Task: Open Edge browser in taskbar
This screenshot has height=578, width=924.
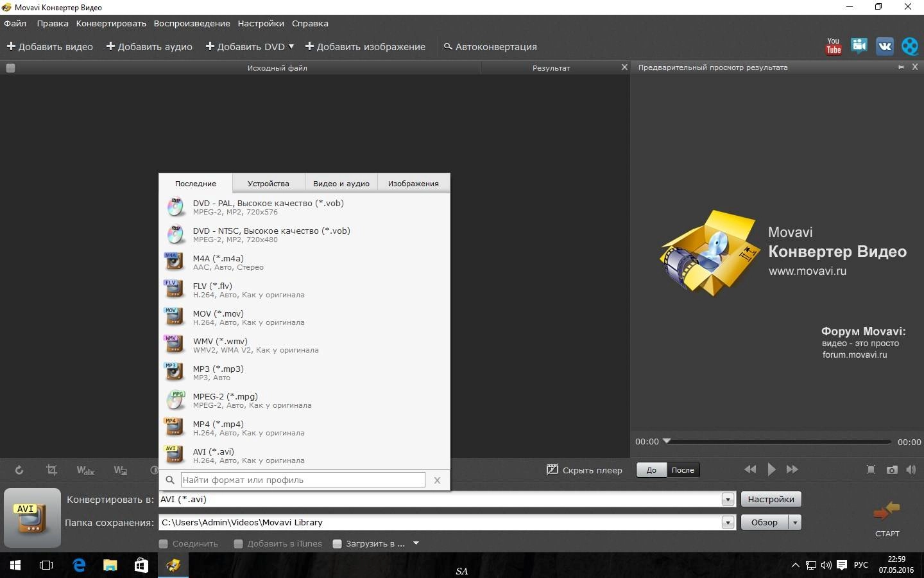Action: coord(79,565)
